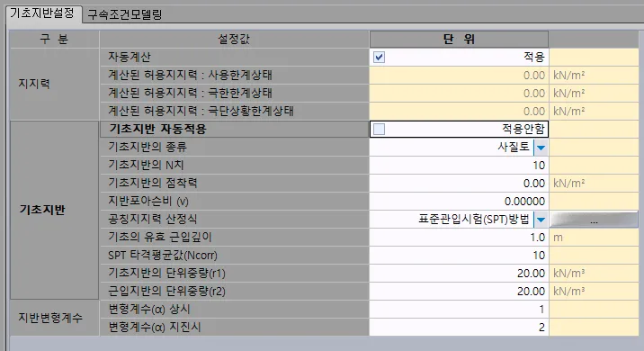
Task: Click the 적용안함 text in 자동적용 row
Action: coord(523,129)
